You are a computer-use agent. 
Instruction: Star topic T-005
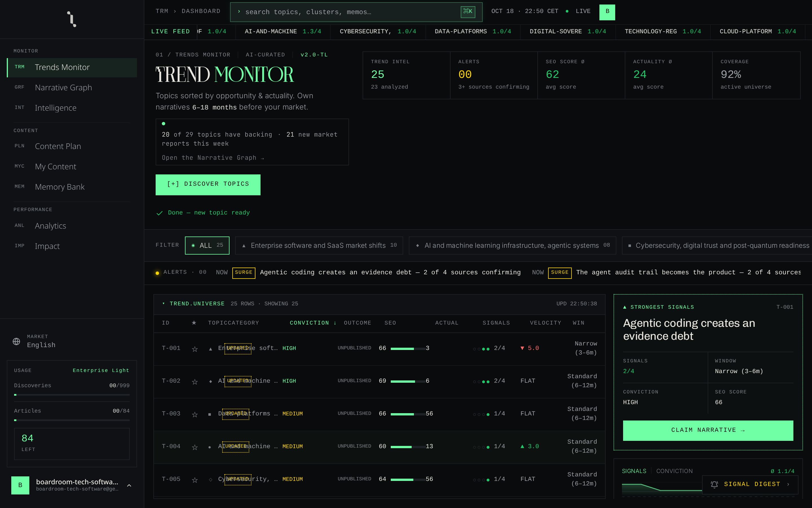(x=195, y=480)
